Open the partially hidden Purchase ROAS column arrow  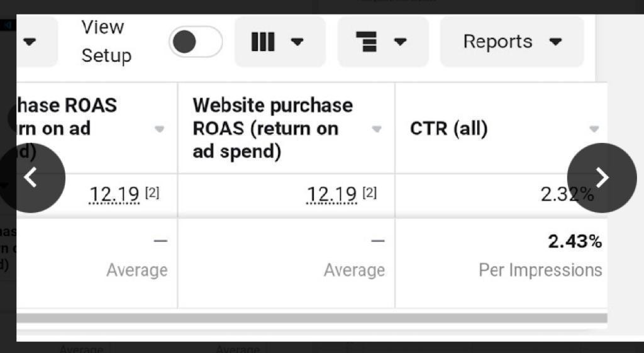(x=159, y=129)
